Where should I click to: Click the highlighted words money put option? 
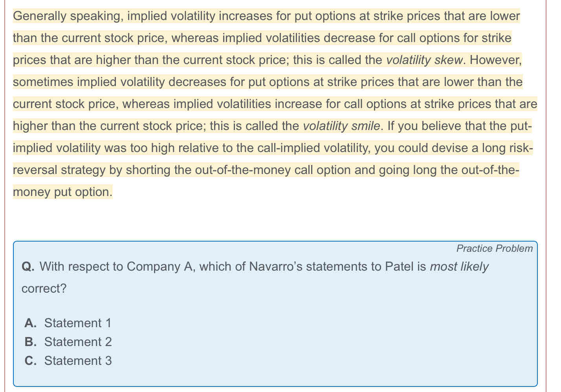click(63, 192)
